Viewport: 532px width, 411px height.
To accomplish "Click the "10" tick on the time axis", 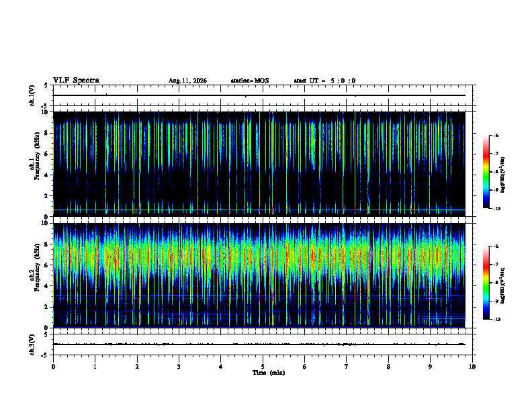I will click(472, 367).
